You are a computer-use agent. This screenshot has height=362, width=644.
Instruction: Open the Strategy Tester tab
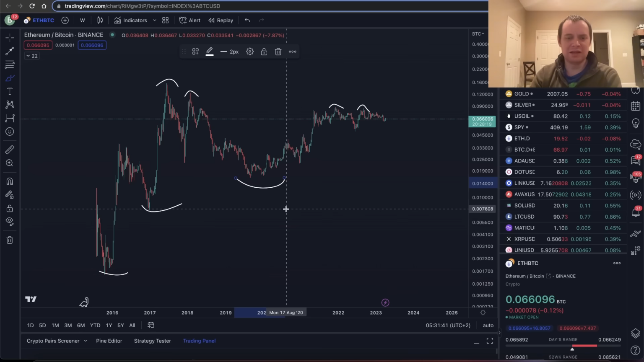tap(152, 341)
